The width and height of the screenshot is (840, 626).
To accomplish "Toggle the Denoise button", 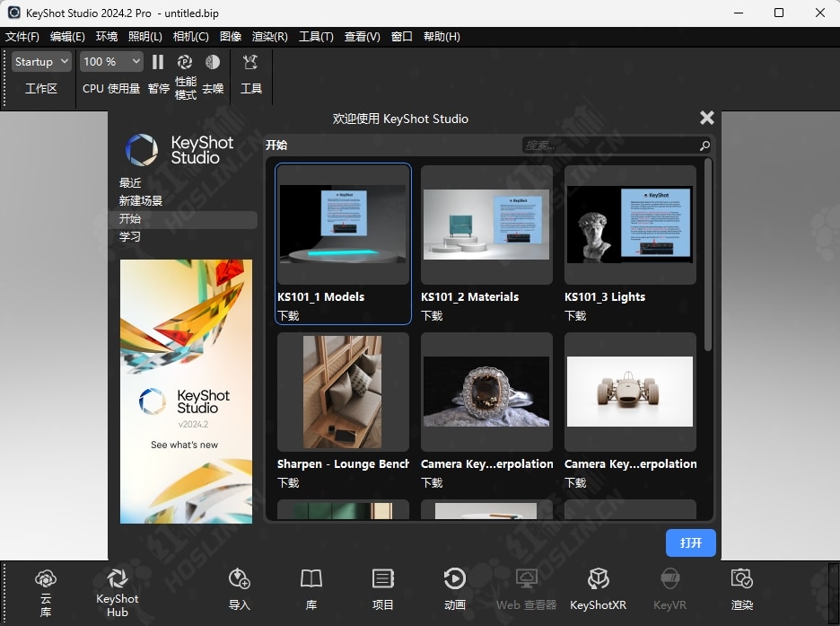I will (213, 63).
